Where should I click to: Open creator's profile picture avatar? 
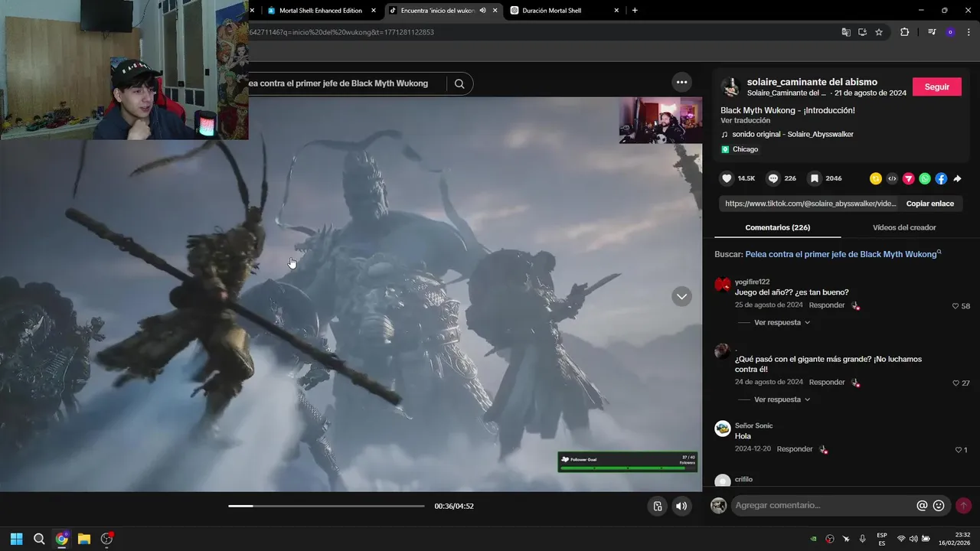pyautogui.click(x=730, y=86)
